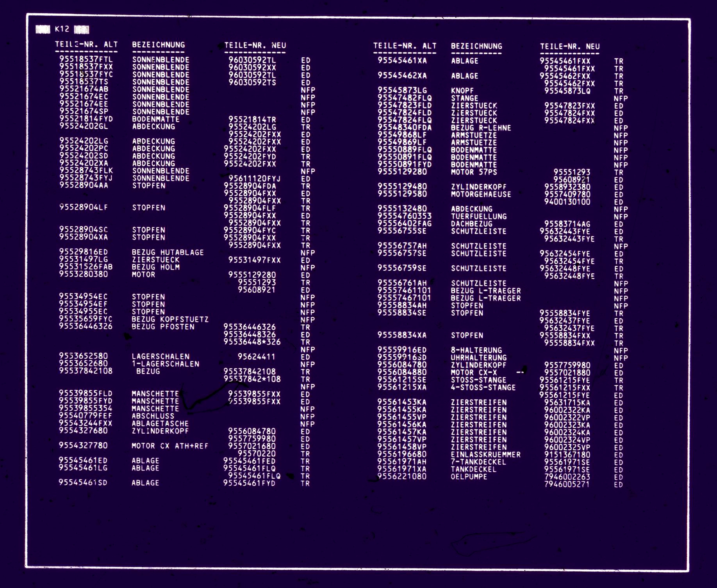Click the K12 page label
This screenshot has width=717, height=588.
62,29
